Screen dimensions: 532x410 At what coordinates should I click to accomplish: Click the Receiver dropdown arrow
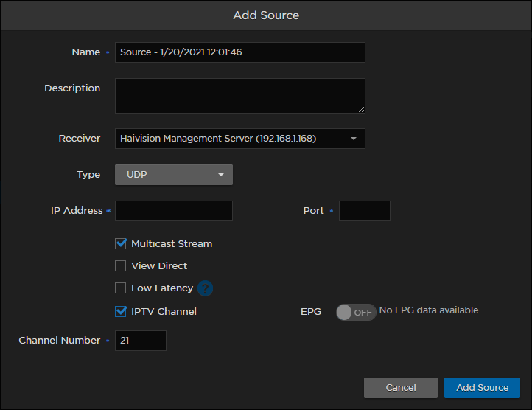point(354,139)
